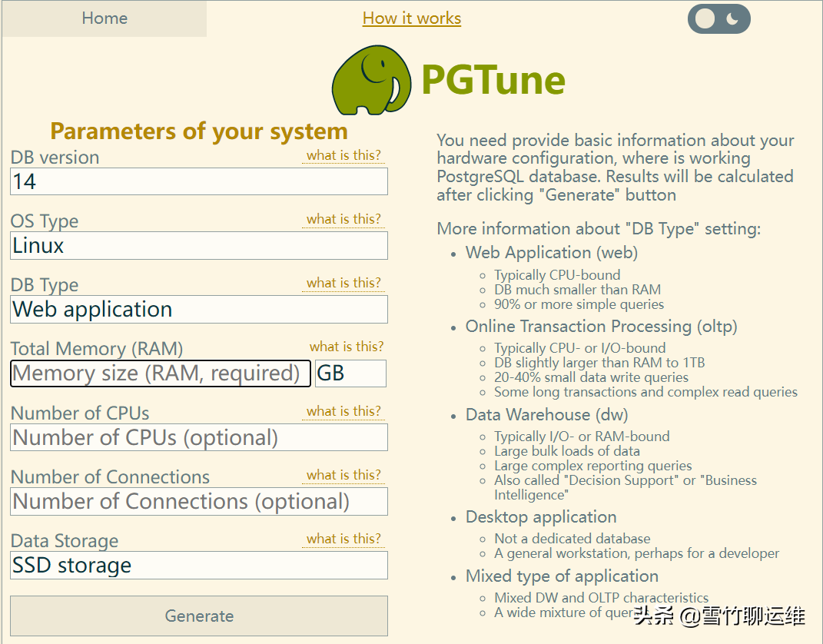Image resolution: width=823 pixels, height=644 pixels.
Task: Click the 'Large bulk loads of data' text
Action: click(x=567, y=451)
